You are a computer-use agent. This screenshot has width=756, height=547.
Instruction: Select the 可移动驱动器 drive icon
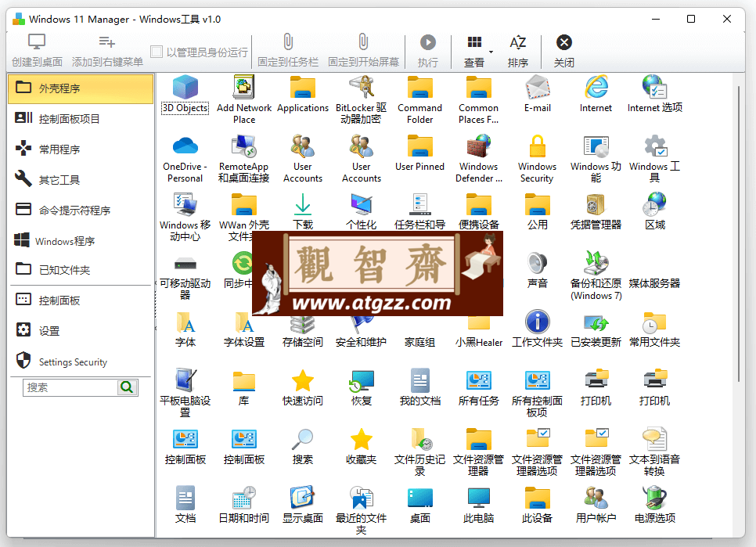[x=185, y=264]
